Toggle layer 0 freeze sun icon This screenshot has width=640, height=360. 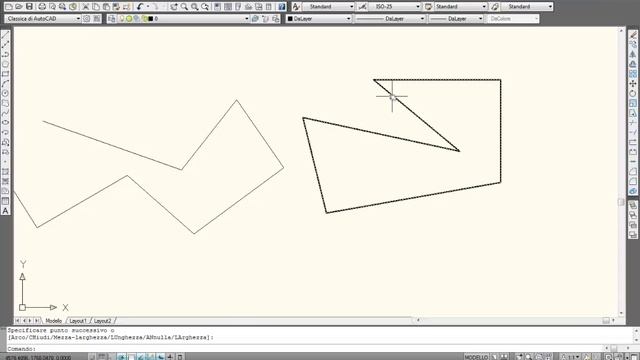pos(129,19)
